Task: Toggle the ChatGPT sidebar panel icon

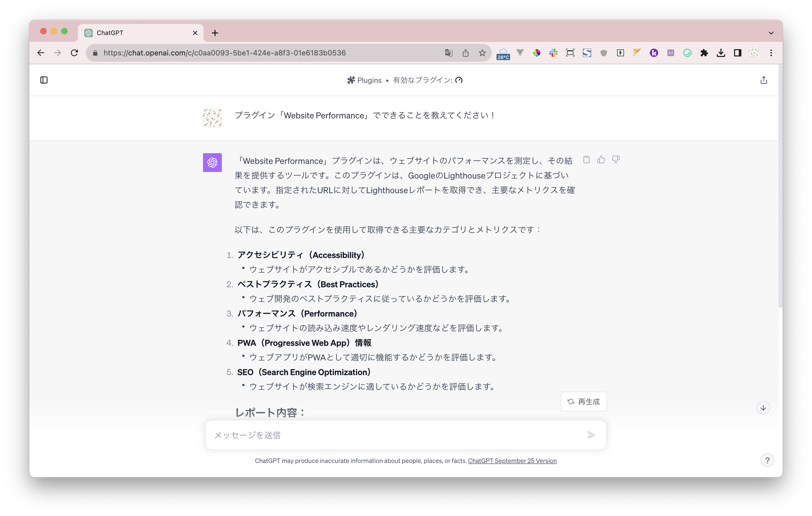Action: [44, 80]
